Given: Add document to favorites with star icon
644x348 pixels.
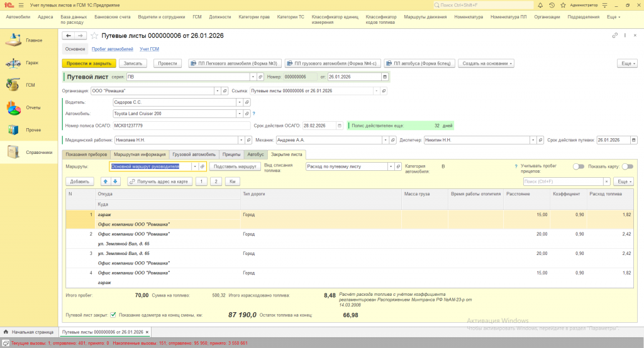Looking at the screenshot, I should (x=95, y=36).
